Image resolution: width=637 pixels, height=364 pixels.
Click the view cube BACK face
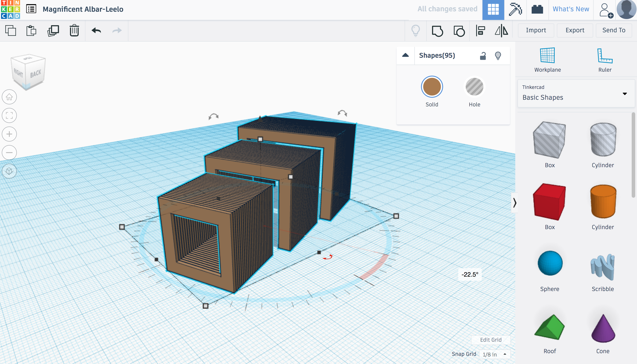pos(35,73)
